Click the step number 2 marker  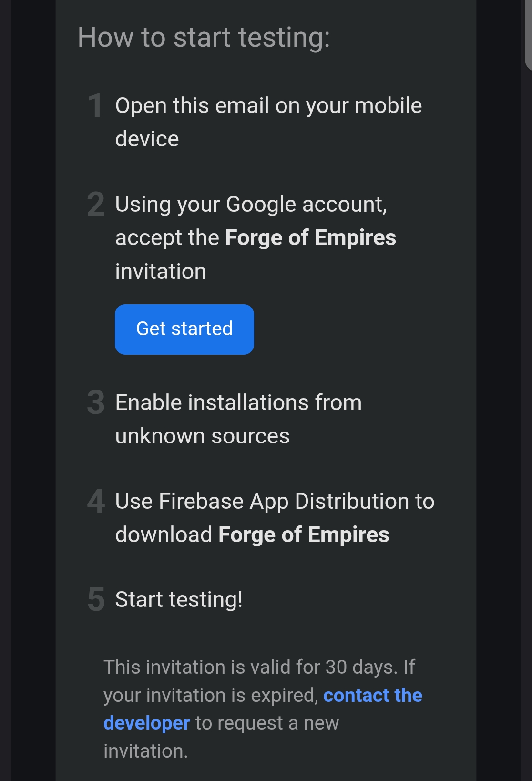point(96,205)
